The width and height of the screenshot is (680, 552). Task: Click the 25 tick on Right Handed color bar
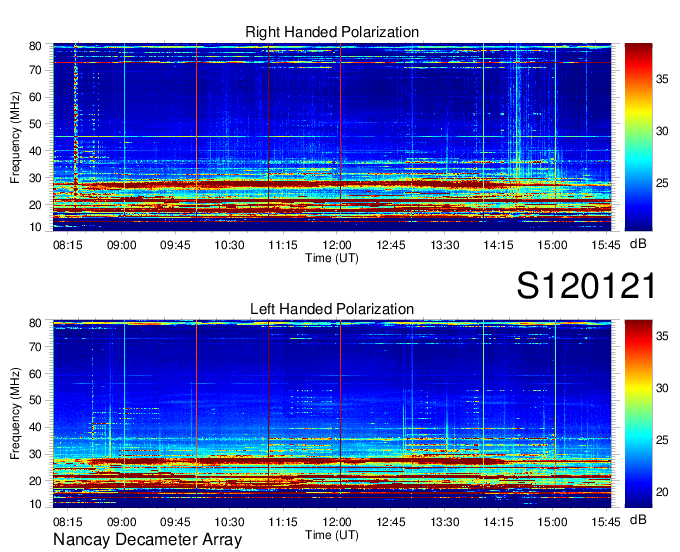pyautogui.click(x=662, y=183)
